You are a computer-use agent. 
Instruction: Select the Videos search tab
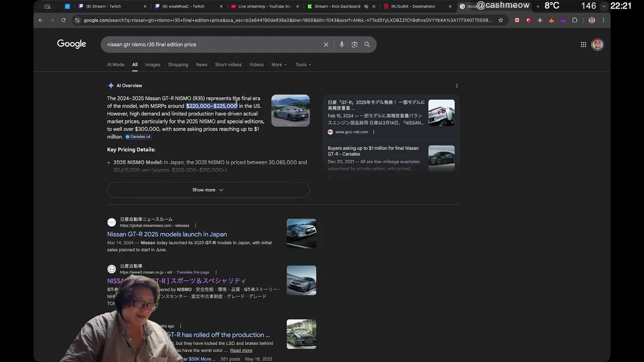click(x=257, y=64)
